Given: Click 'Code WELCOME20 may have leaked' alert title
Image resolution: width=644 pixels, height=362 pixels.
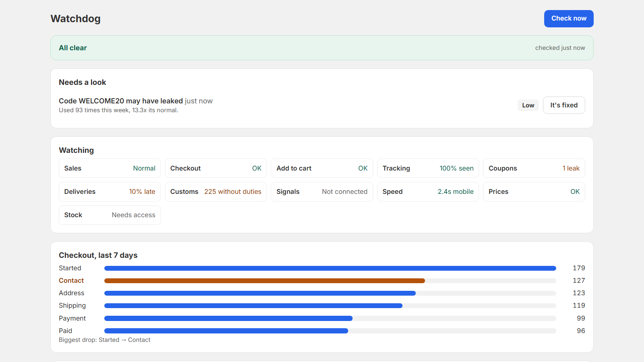Looking at the screenshot, I should coord(121,101).
